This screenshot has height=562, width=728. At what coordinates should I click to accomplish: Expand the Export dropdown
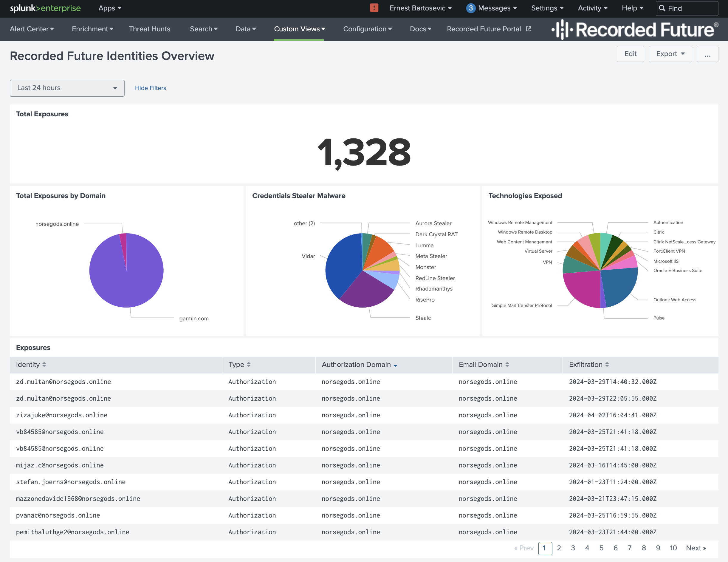point(670,54)
